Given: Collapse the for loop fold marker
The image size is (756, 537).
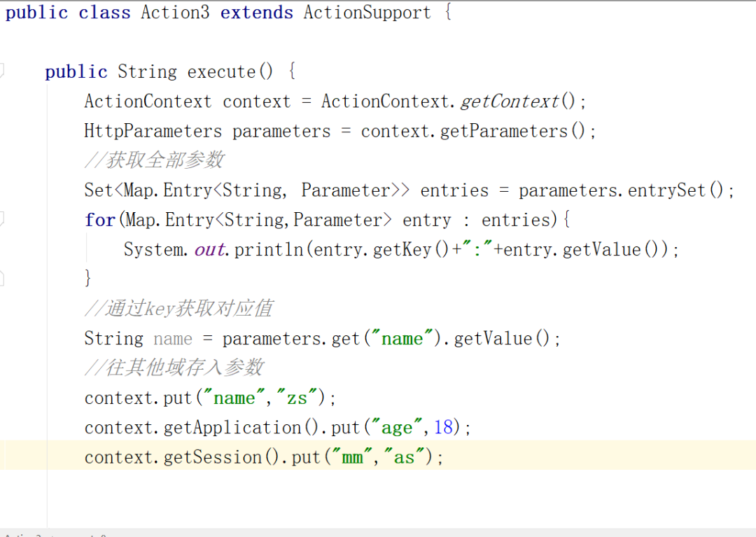Looking at the screenshot, I should [x=1, y=219].
